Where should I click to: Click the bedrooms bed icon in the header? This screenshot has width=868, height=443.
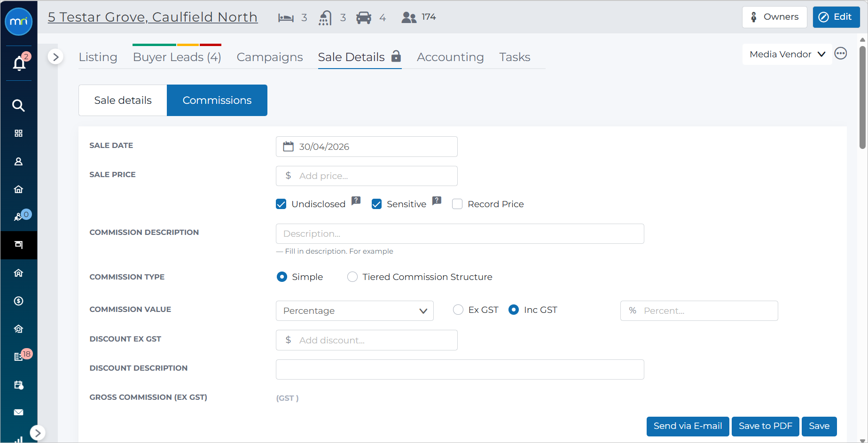[286, 18]
